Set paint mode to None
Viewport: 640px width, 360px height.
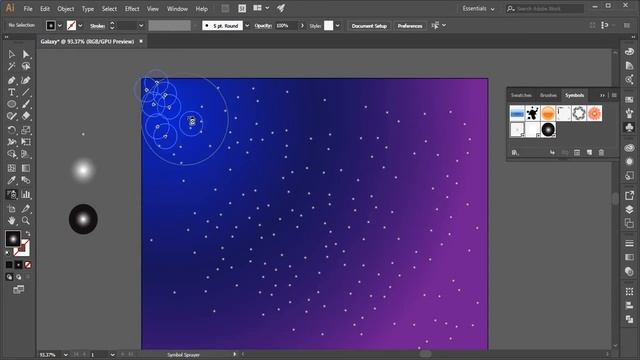[28, 265]
